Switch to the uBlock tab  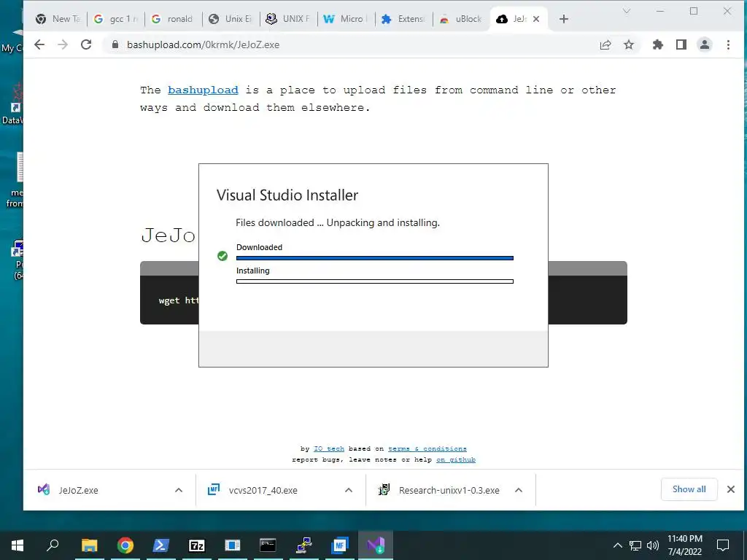pyautogui.click(x=461, y=19)
